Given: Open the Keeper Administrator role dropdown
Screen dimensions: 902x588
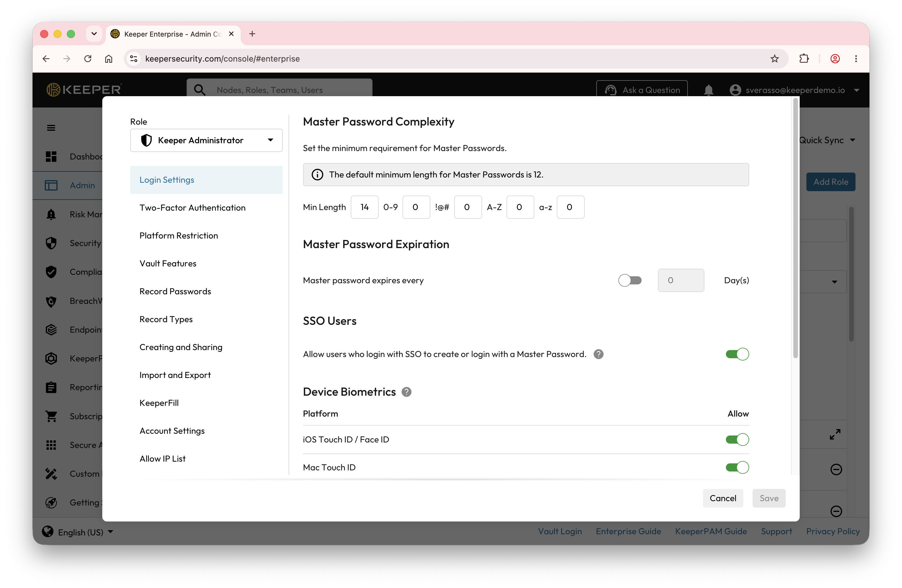Looking at the screenshot, I should pos(206,140).
